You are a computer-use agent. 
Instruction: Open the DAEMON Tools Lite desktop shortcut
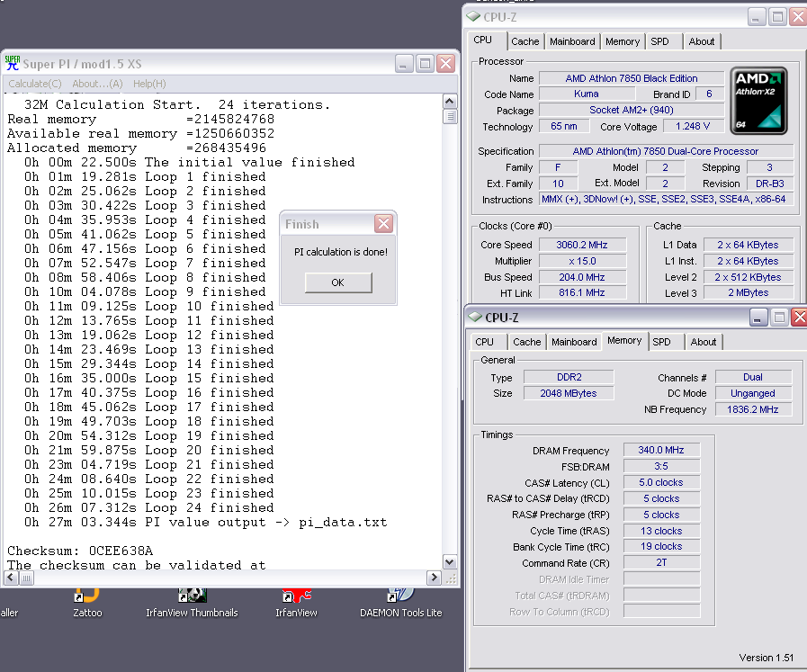pos(401,602)
